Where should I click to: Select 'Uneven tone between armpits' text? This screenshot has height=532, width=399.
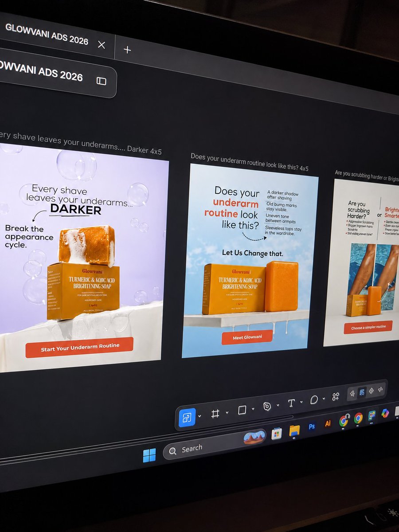281,218
